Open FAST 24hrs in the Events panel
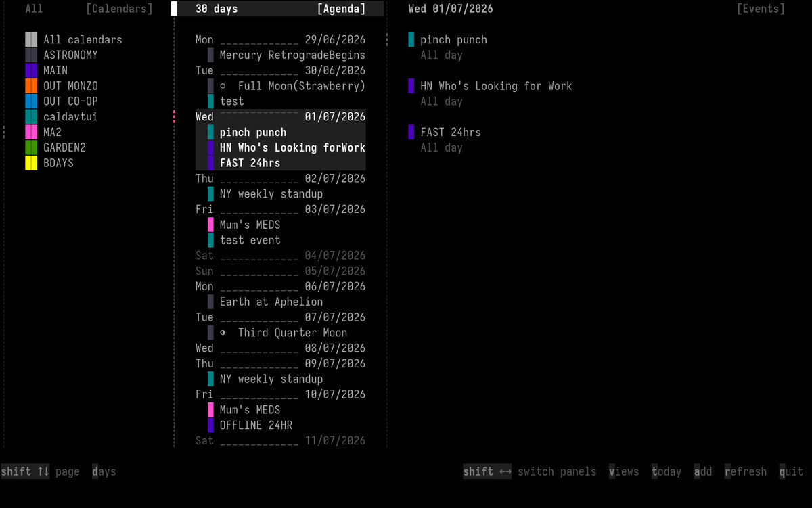Screen dimensions: 812x508 451,133
